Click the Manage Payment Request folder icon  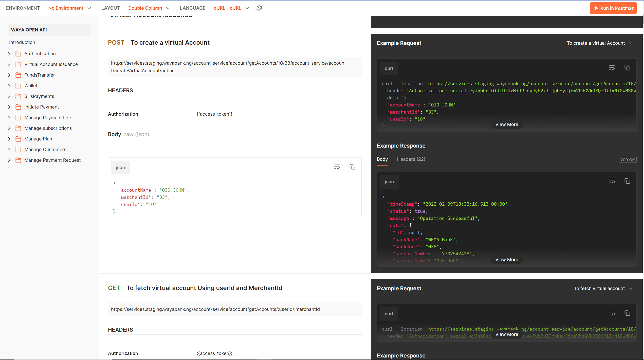point(18,160)
